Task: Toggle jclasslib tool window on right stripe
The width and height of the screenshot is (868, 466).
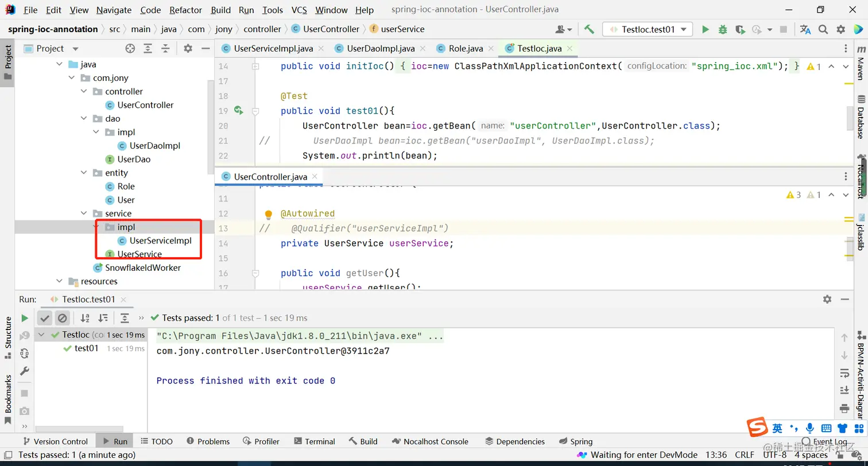Action: pos(861,232)
